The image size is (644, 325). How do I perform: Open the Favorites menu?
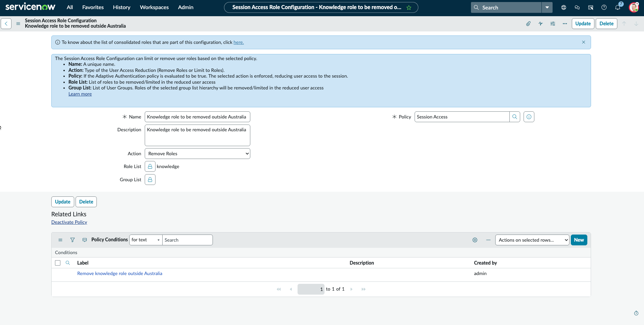[x=93, y=7]
